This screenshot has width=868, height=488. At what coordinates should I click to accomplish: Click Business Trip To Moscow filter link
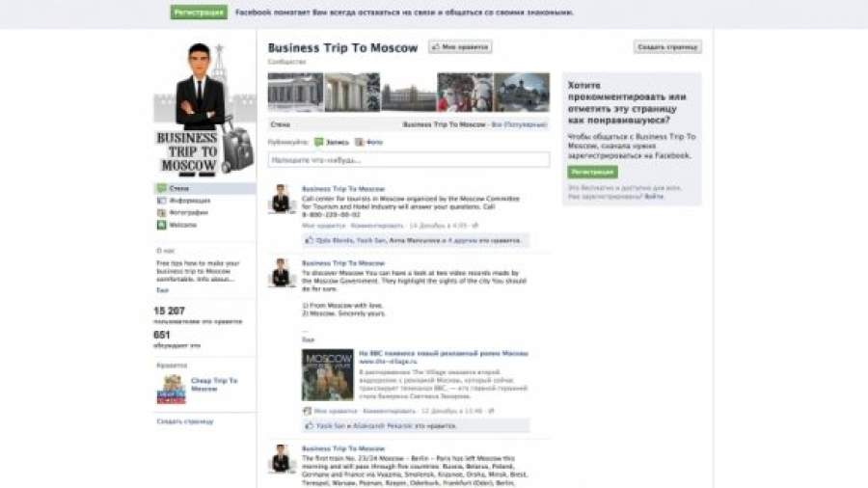coord(444,124)
